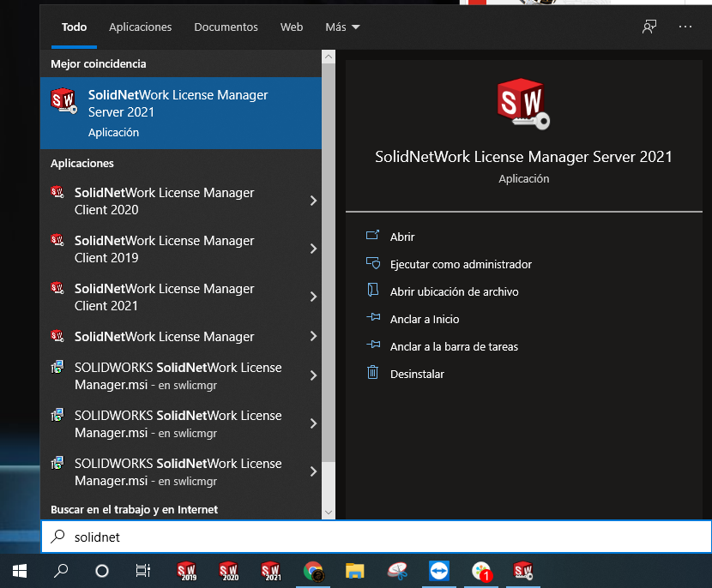Expand options for License Manager Client 2019
This screenshot has height=588, width=712.
(313, 249)
